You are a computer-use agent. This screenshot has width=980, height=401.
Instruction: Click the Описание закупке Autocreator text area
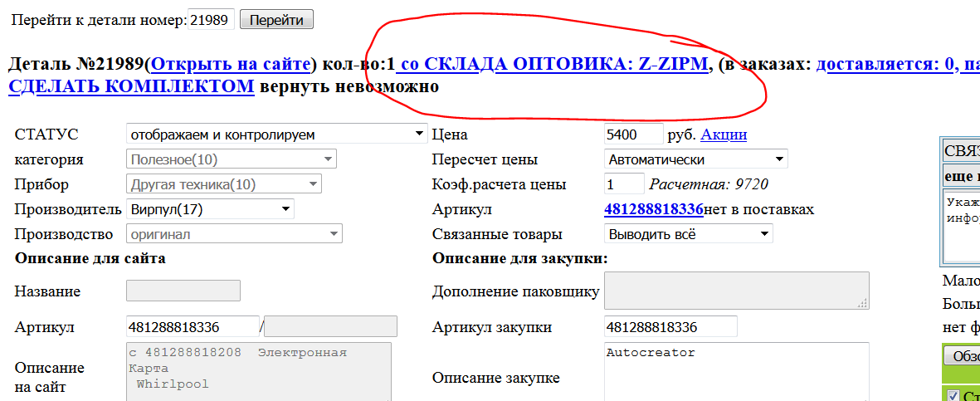(x=736, y=372)
